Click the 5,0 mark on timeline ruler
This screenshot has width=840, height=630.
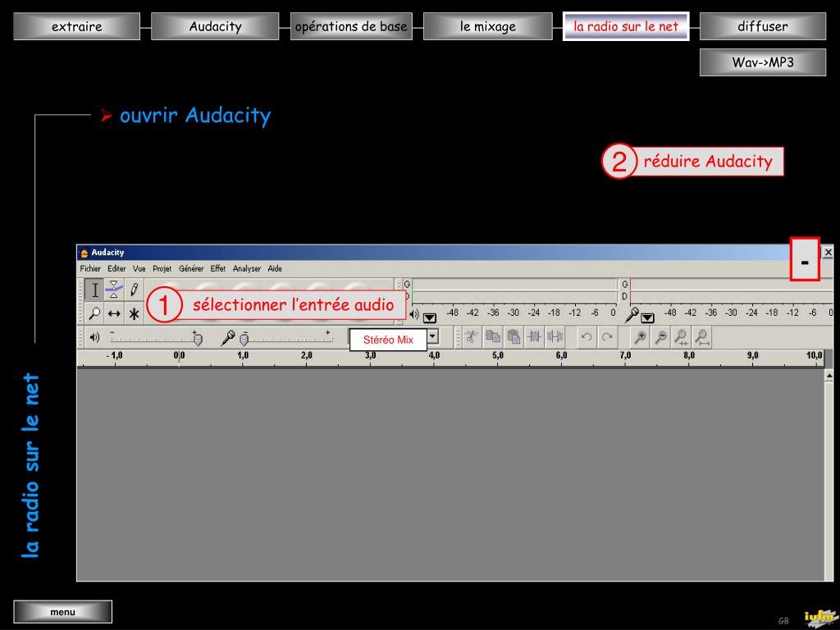point(498,355)
